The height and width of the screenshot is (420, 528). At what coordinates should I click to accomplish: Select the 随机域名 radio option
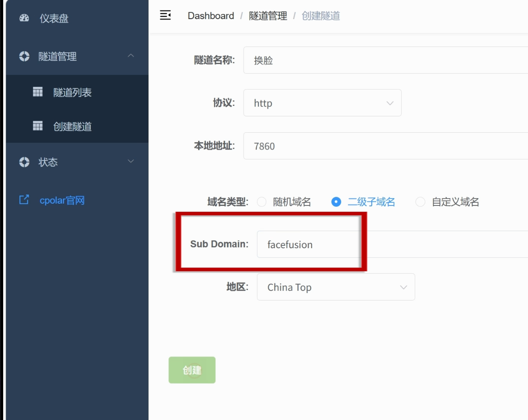(x=262, y=202)
